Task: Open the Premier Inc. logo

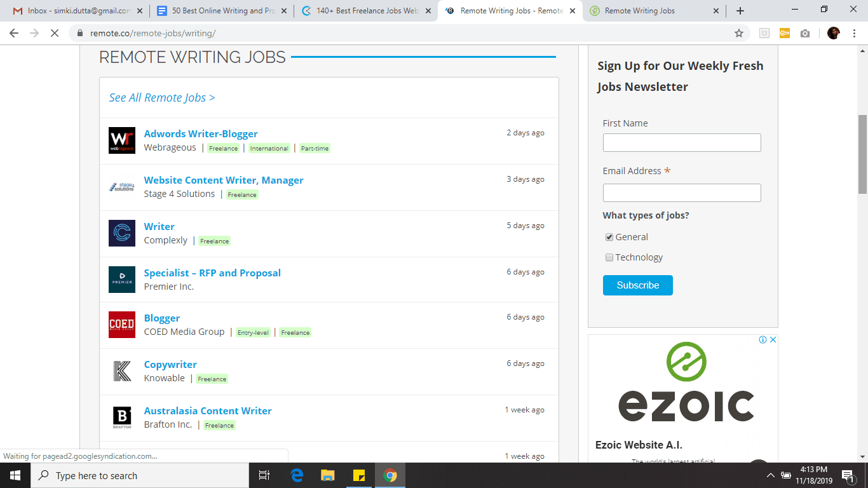Action: [122, 280]
